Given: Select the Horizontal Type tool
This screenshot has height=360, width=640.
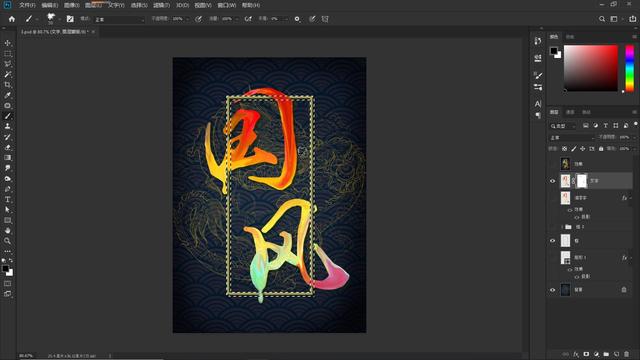Looking at the screenshot, I should point(7,199).
